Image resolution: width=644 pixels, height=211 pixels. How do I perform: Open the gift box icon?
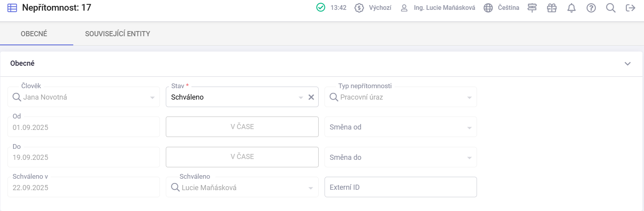point(552,8)
